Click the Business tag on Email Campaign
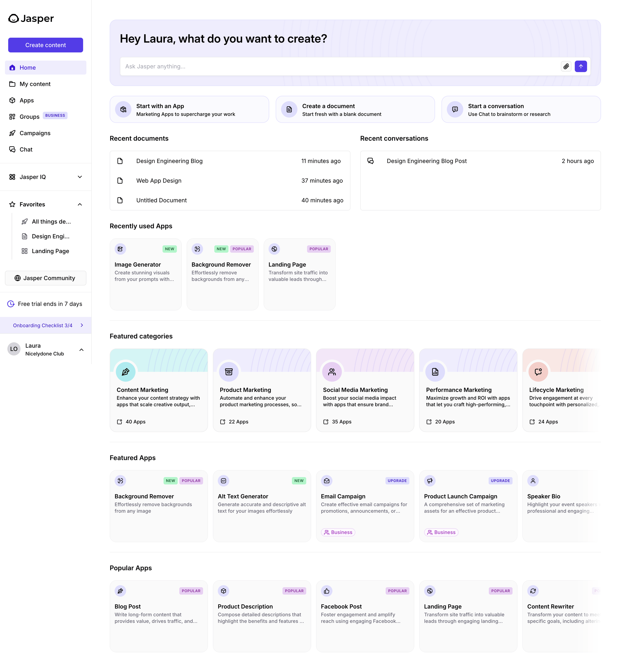 click(338, 532)
